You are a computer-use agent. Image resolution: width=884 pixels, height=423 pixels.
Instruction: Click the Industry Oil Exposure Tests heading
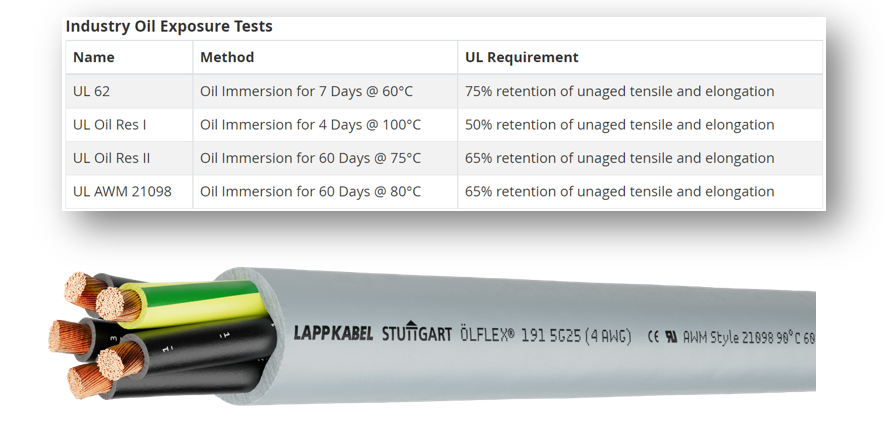point(169,26)
